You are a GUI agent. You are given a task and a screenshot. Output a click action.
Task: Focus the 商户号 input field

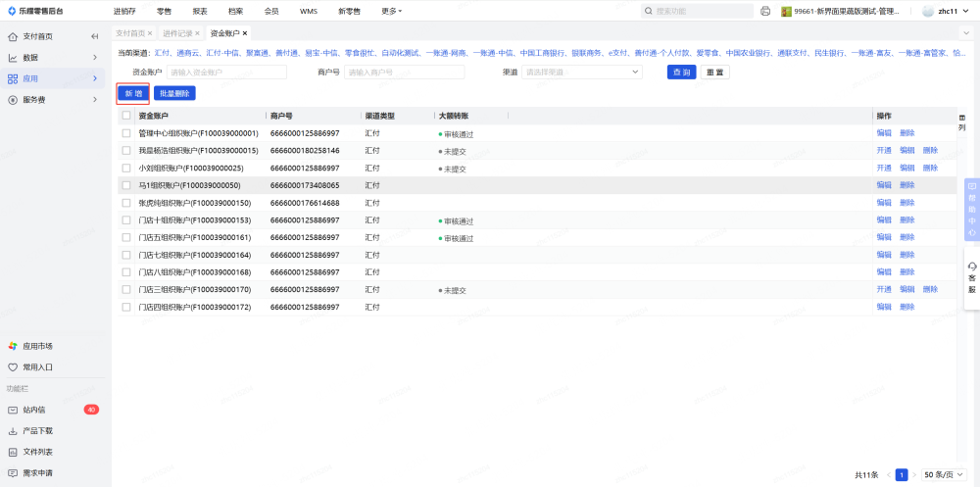coord(404,72)
